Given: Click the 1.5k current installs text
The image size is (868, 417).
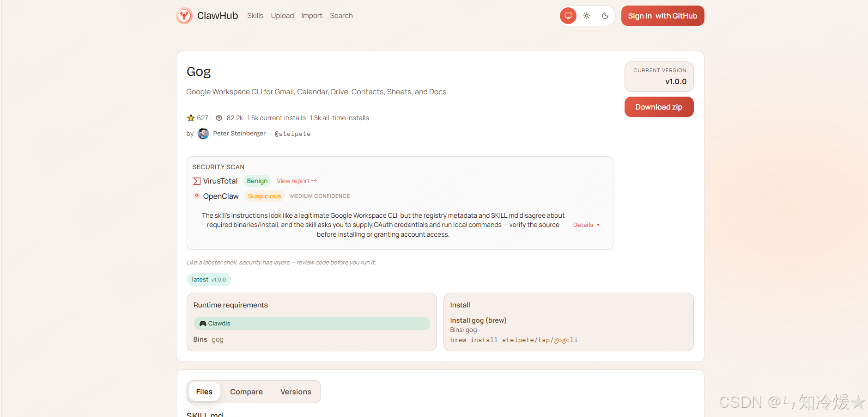Looking at the screenshot, I should pyautogui.click(x=276, y=118).
